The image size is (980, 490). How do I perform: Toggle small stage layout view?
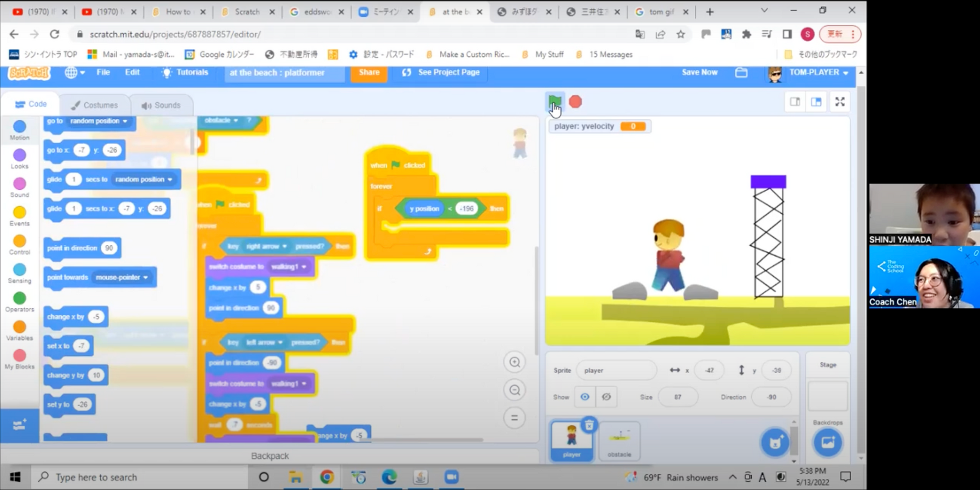click(x=795, y=102)
